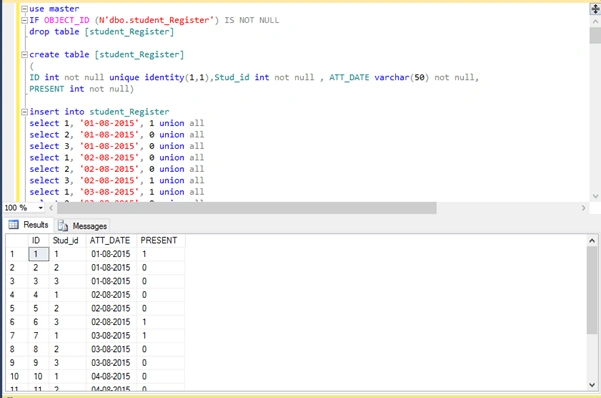Click results grid scrollbar up arrow
Screen dimensions: 601x398
click(x=592, y=241)
